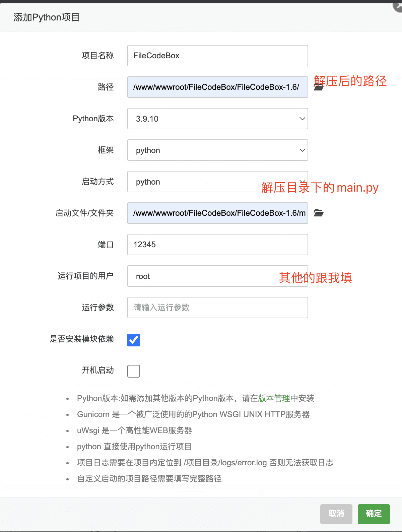Open 版本管理 link in help text
Image resolution: width=402 pixels, height=532 pixels.
(274, 398)
